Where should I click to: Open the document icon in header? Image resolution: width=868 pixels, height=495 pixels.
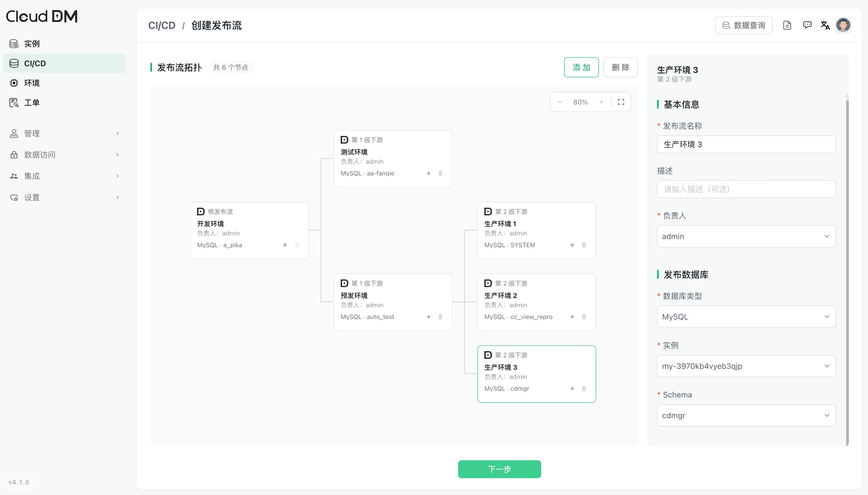(787, 25)
